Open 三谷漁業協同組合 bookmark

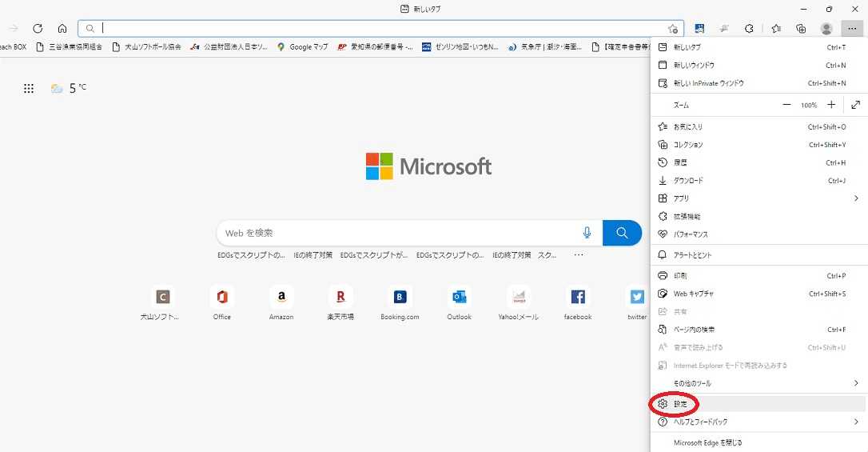click(70, 47)
